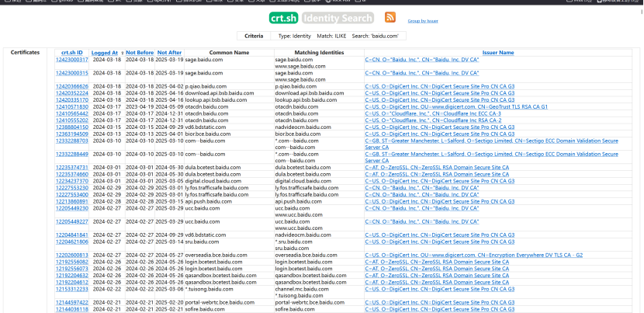Viewport: 644px width, 313px height.
Task: Open the orange RSS feed icon
Action: click(x=390, y=17)
